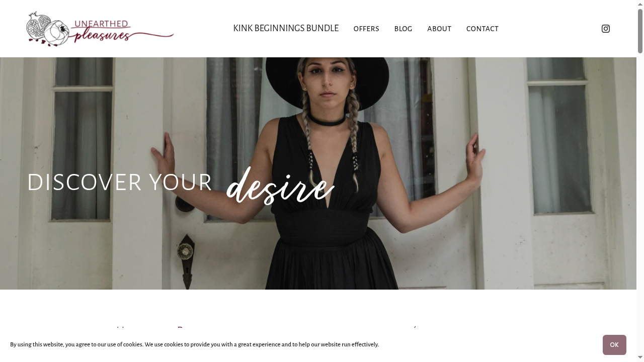
Task: Navigate to the About page
Action: click(439, 29)
